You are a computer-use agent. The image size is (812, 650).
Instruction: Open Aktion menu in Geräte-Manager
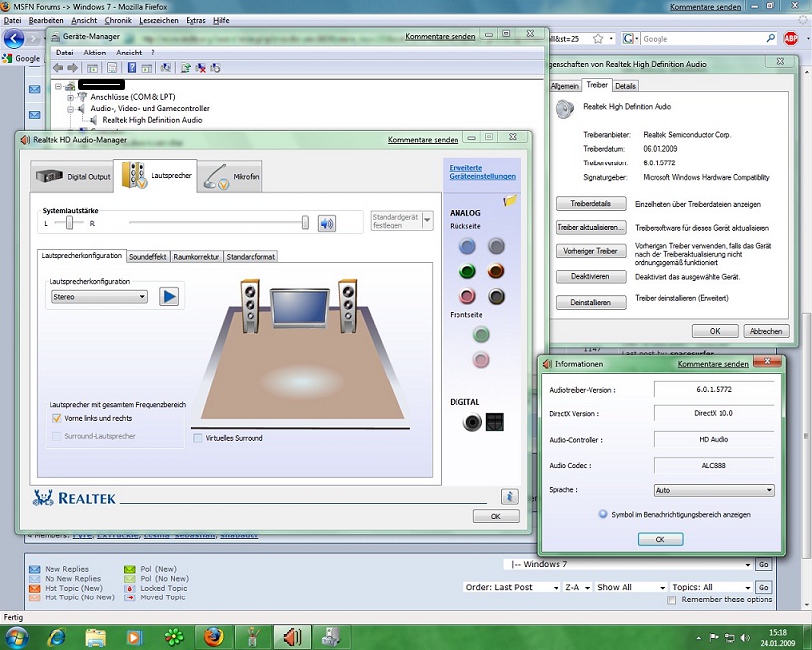click(95, 53)
